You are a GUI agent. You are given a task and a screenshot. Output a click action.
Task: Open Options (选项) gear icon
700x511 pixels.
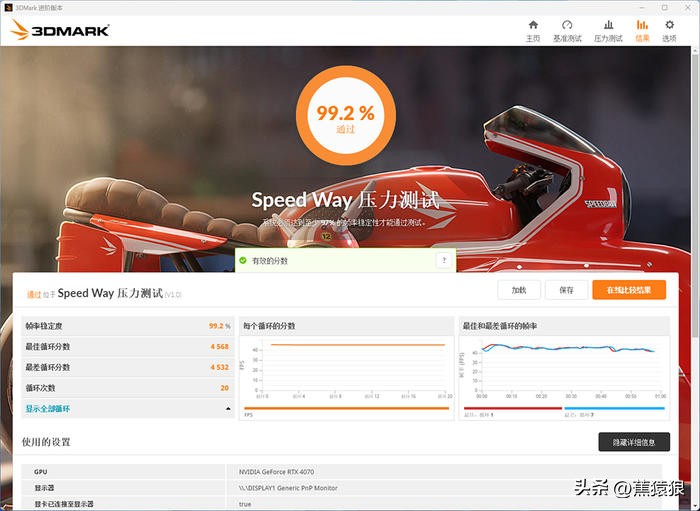[x=669, y=25]
